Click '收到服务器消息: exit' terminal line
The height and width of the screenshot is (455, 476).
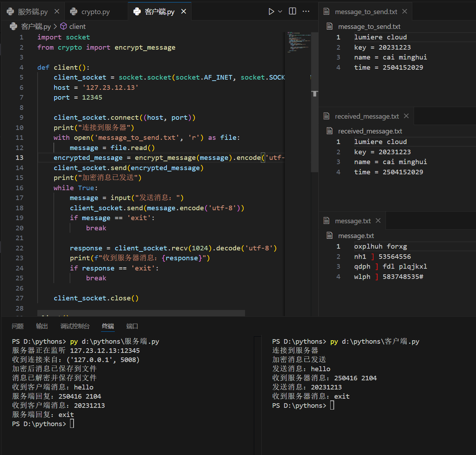tap(311, 397)
